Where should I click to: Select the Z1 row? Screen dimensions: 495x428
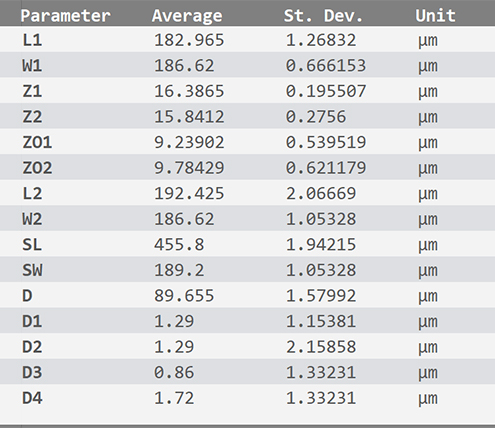[247, 91]
